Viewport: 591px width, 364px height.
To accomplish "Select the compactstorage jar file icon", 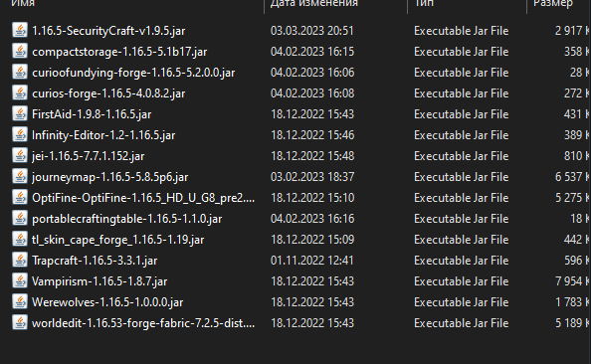I will pos(20,51).
